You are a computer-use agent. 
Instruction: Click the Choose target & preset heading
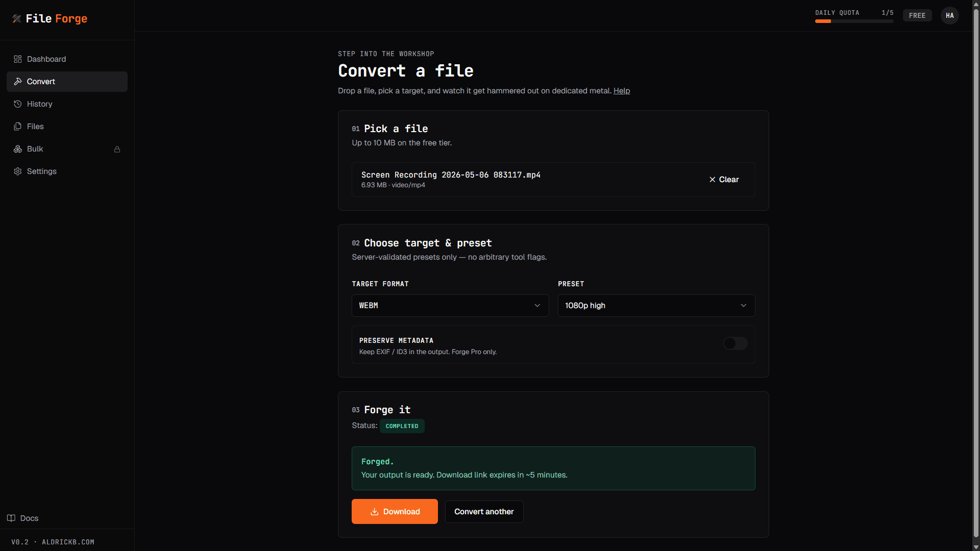(x=428, y=243)
